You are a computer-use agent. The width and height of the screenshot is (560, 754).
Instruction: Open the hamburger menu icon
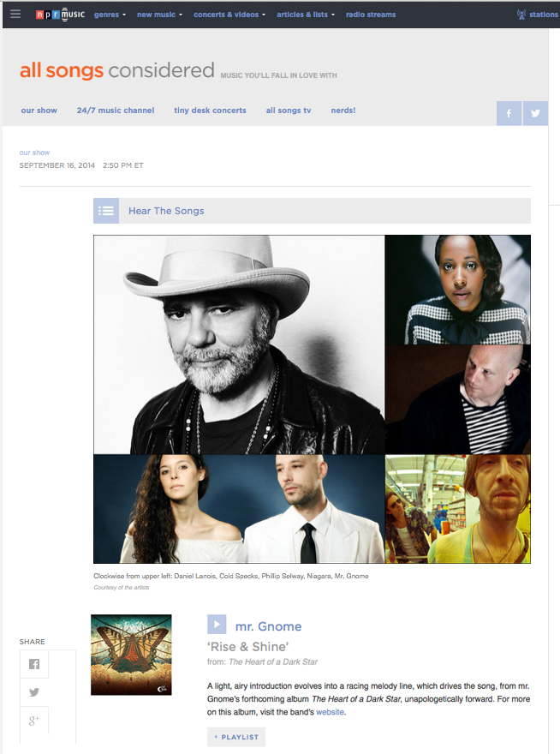pyautogui.click(x=15, y=14)
